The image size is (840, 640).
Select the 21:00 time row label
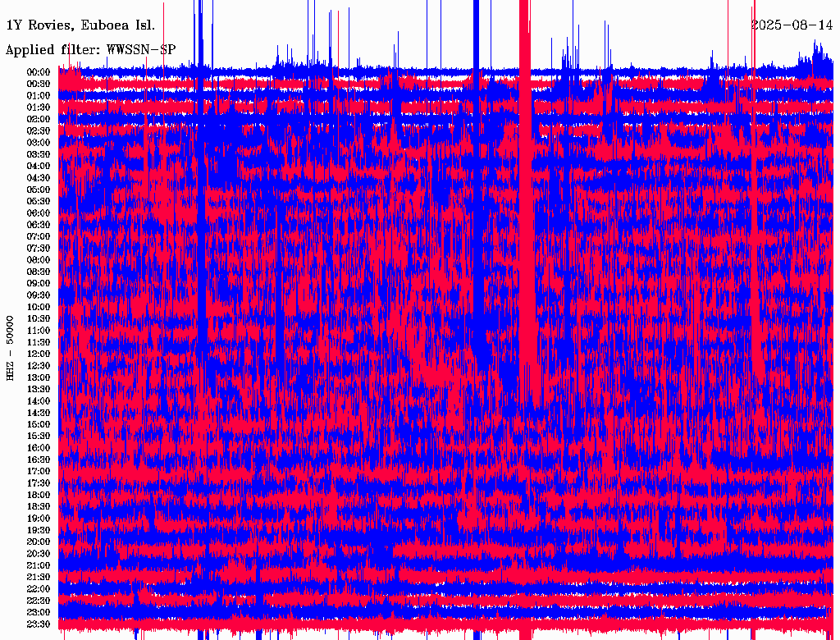39,565
